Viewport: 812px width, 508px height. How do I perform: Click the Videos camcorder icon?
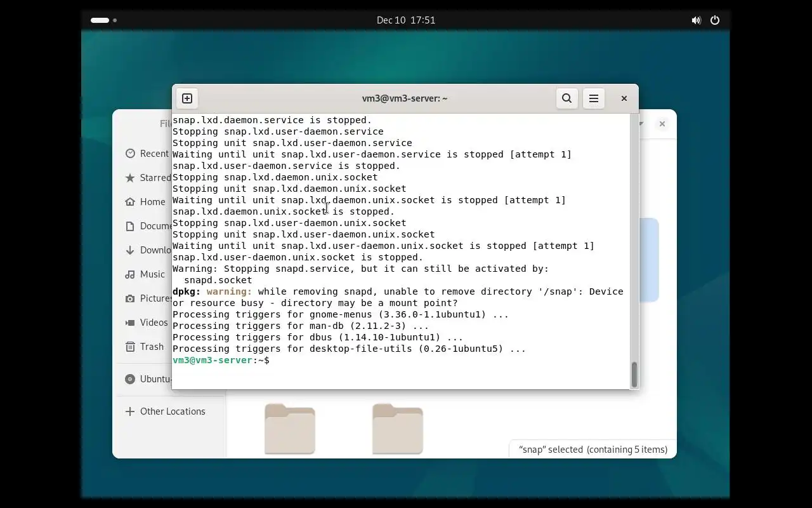pyautogui.click(x=130, y=323)
